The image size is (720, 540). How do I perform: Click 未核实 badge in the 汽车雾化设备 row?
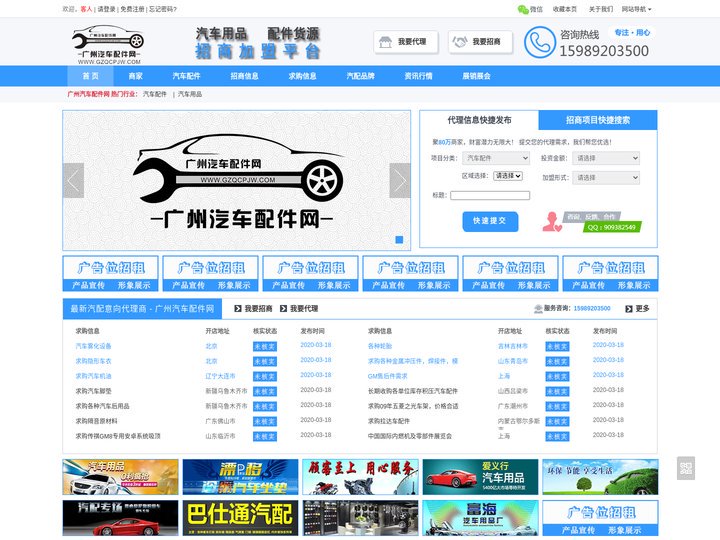pos(264,346)
